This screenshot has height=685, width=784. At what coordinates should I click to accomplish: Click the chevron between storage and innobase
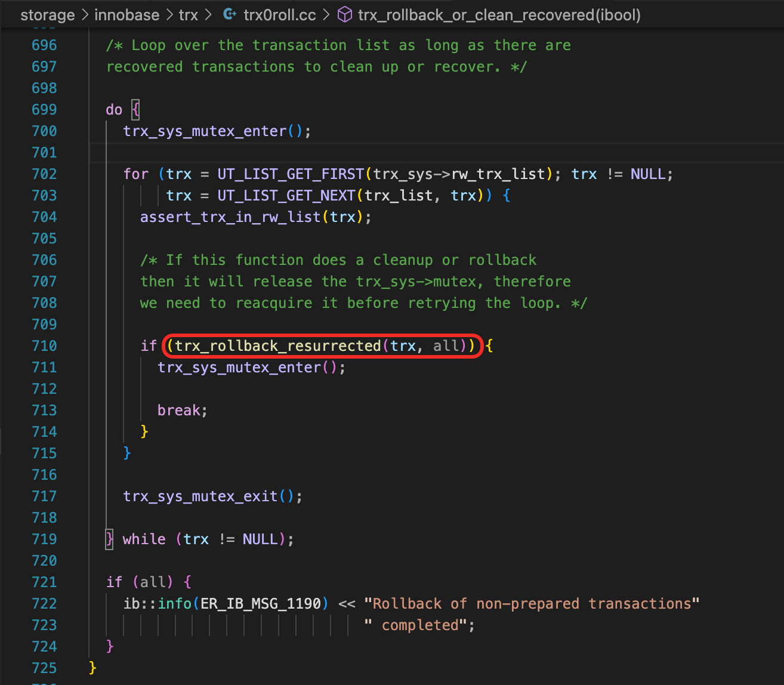85,15
